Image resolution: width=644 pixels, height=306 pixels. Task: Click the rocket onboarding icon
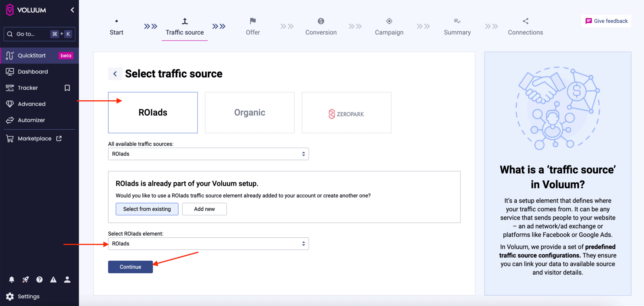[25, 279]
